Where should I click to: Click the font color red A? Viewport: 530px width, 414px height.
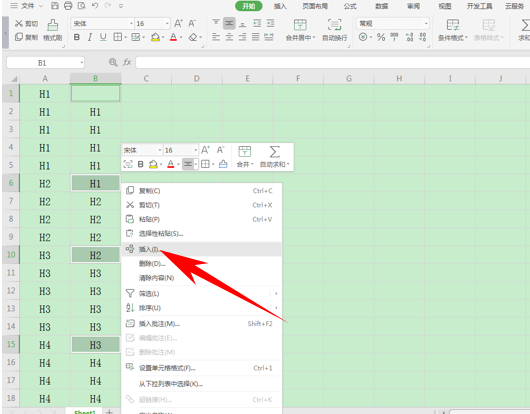tap(173, 37)
